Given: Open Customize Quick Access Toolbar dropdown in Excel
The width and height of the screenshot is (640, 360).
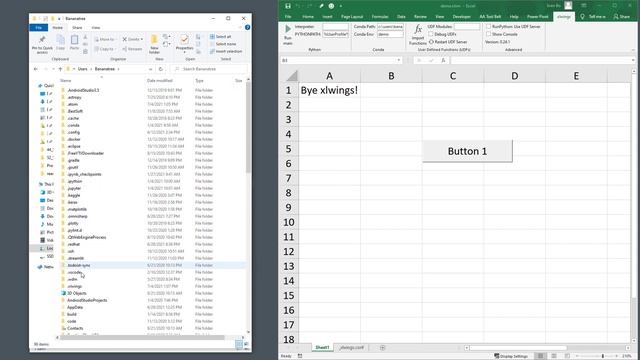Looking at the screenshot, I should point(341,6).
